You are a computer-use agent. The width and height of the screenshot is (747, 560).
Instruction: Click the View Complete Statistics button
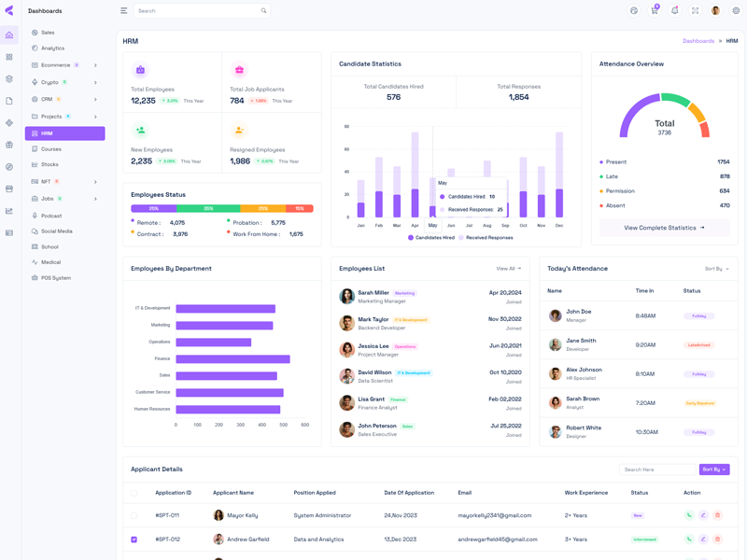(664, 228)
